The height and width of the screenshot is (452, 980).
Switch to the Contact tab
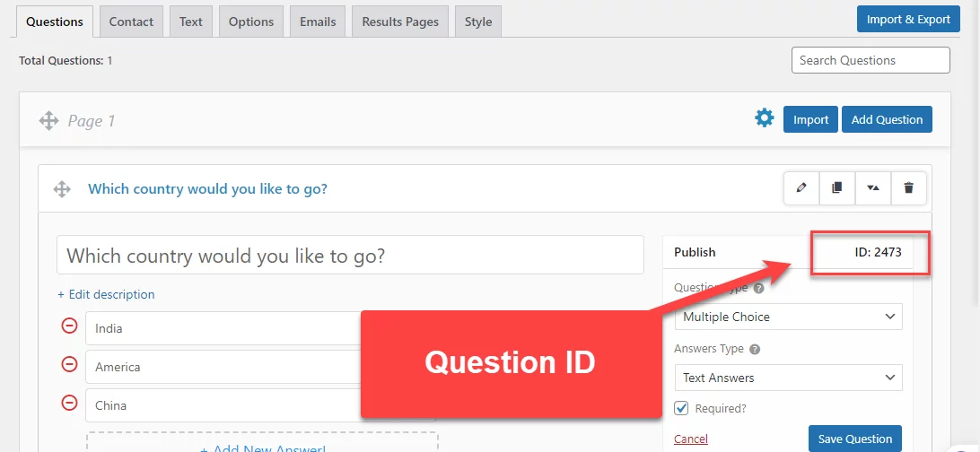tap(131, 22)
